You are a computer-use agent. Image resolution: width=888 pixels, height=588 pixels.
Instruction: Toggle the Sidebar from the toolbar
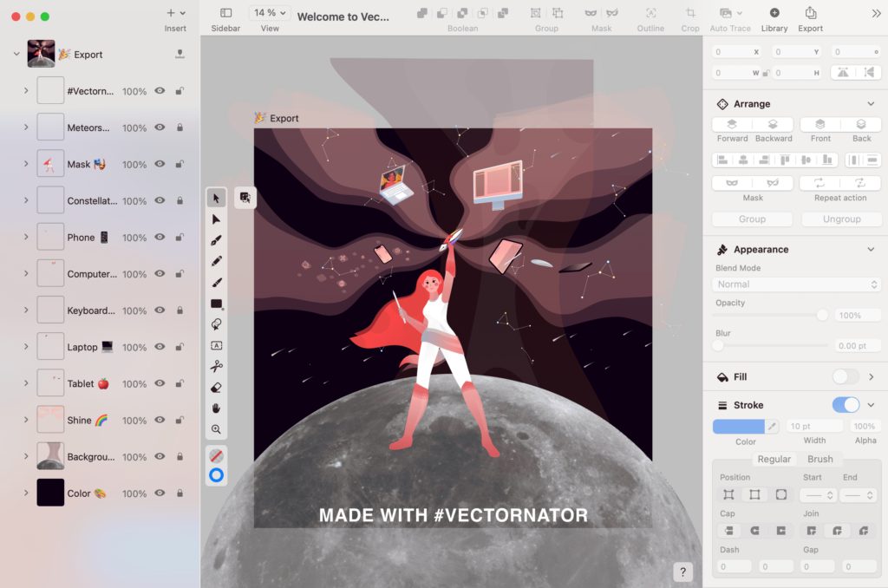(x=225, y=13)
